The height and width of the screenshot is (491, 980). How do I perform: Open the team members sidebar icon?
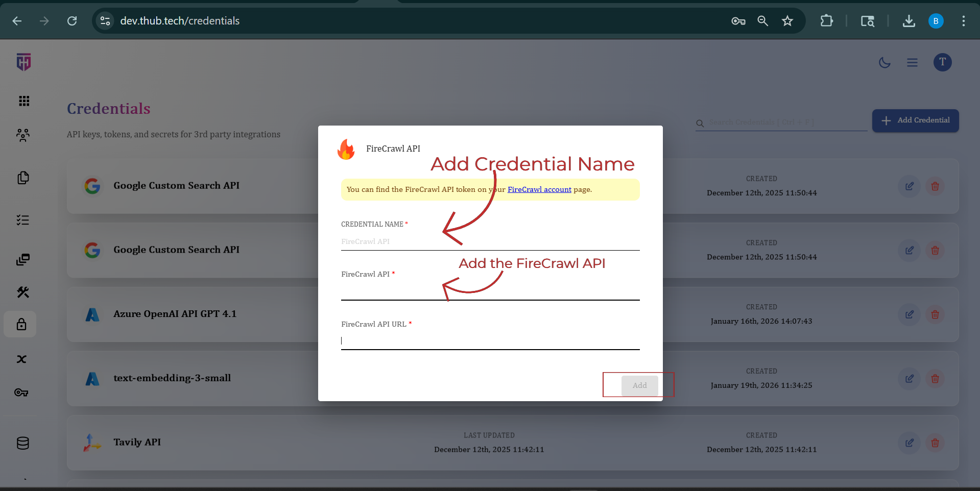pos(23,135)
